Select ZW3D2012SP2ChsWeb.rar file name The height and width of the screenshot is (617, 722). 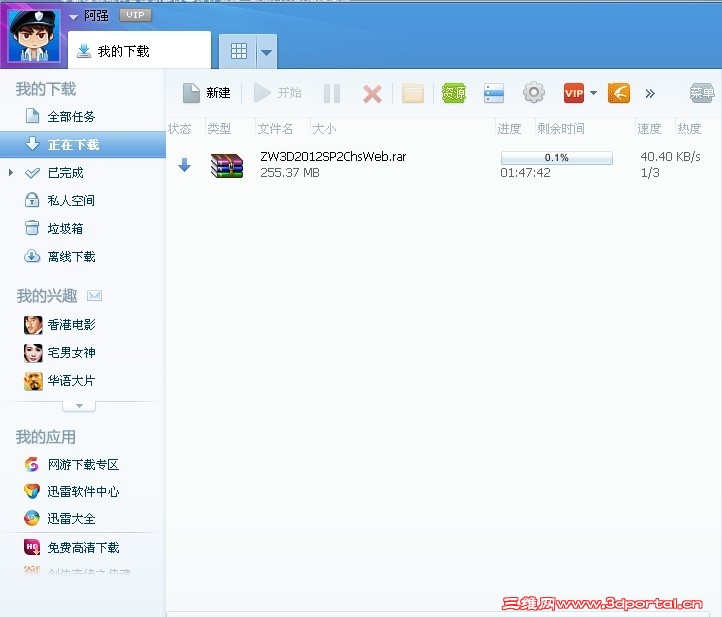(x=333, y=157)
